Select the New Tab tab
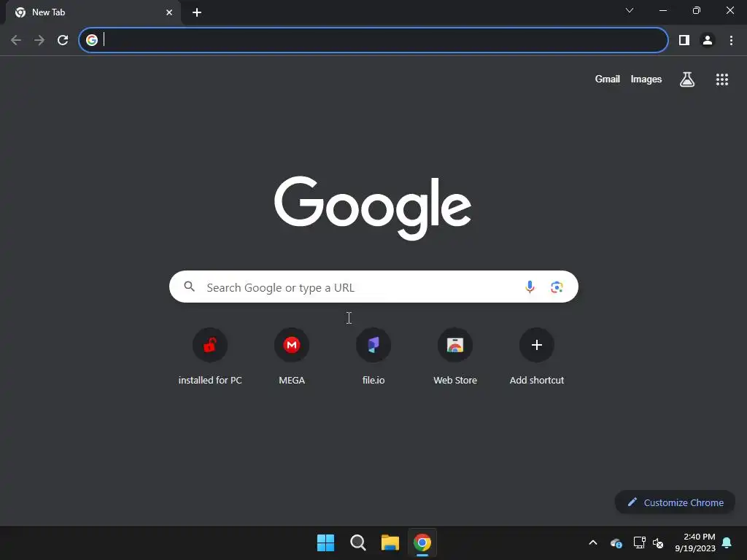The height and width of the screenshot is (560, 747). pos(93,12)
